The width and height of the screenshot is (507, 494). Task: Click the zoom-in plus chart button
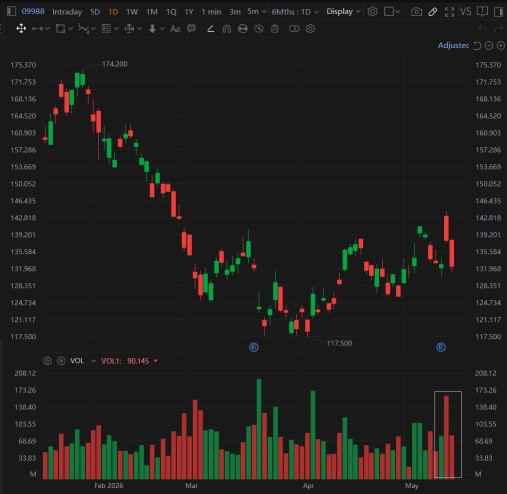[501, 46]
